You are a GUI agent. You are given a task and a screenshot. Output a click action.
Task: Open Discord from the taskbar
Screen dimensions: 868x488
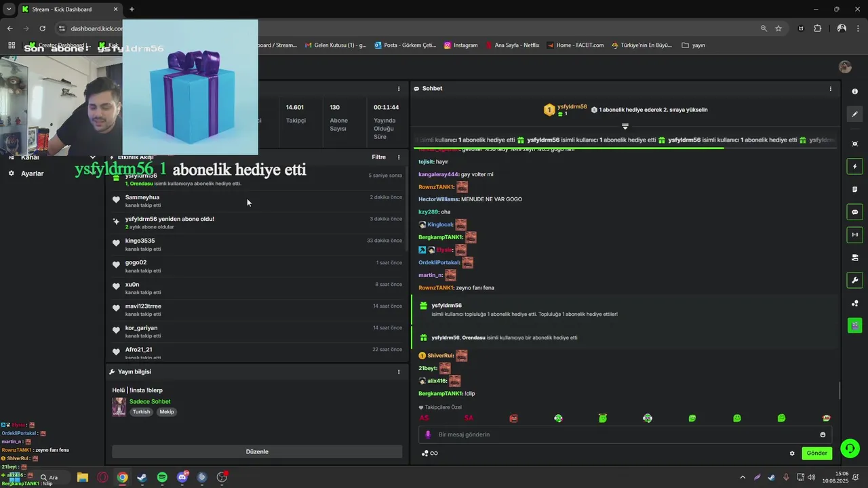click(182, 477)
